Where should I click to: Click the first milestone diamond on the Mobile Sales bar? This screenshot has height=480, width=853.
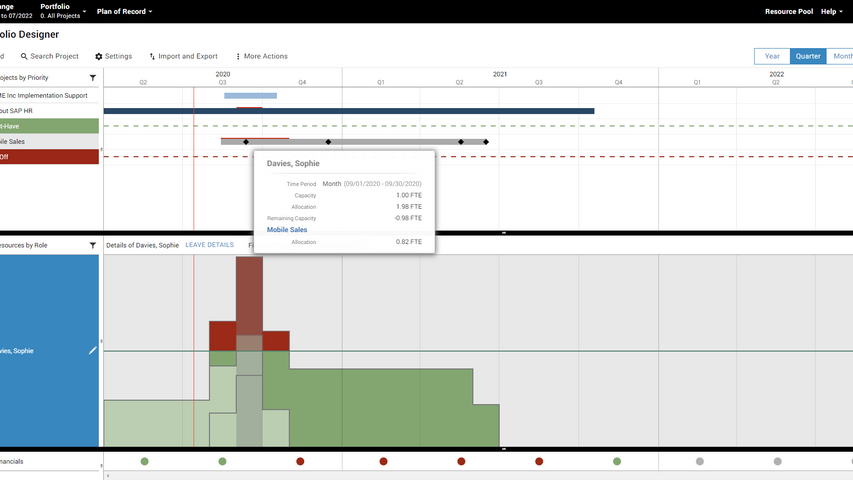(246, 142)
